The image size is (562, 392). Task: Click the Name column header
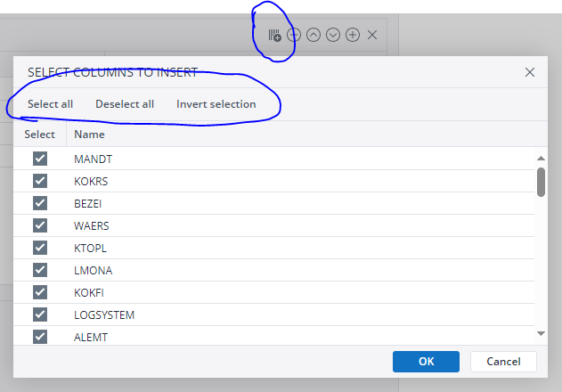click(x=89, y=135)
